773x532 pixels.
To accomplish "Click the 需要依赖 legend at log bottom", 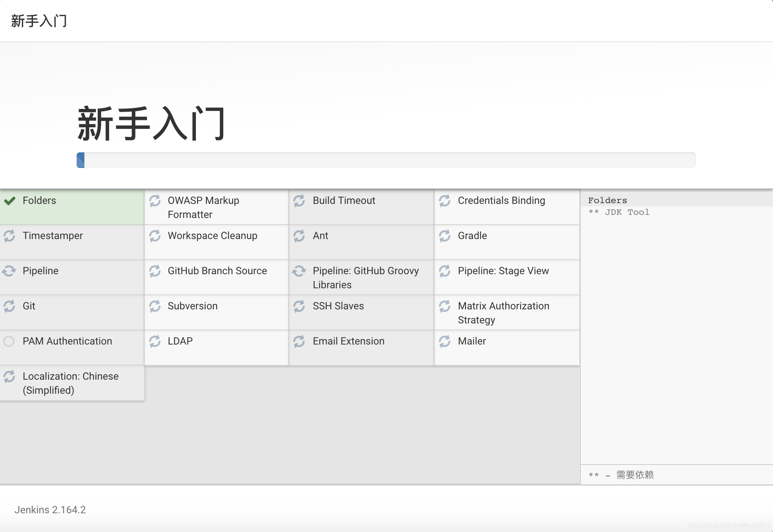I will (635, 475).
